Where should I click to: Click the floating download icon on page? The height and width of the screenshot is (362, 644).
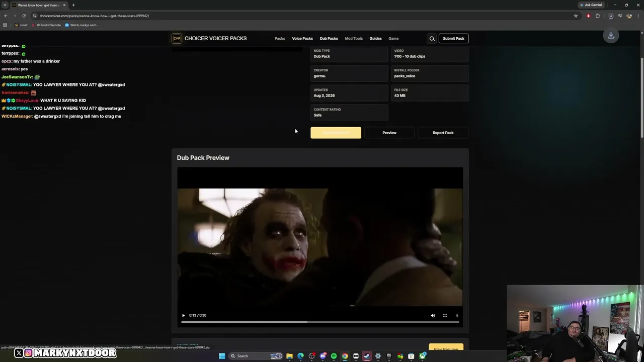[x=611, y=36]
